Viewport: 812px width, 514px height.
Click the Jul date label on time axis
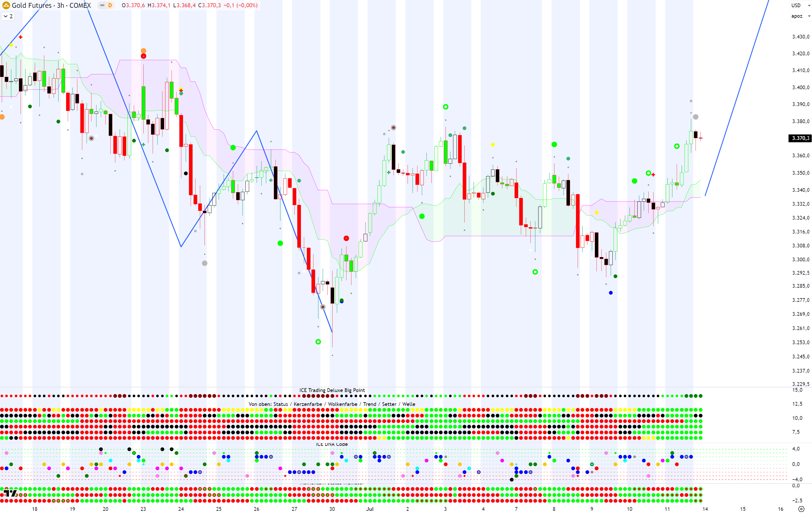[x=370, y=509]
